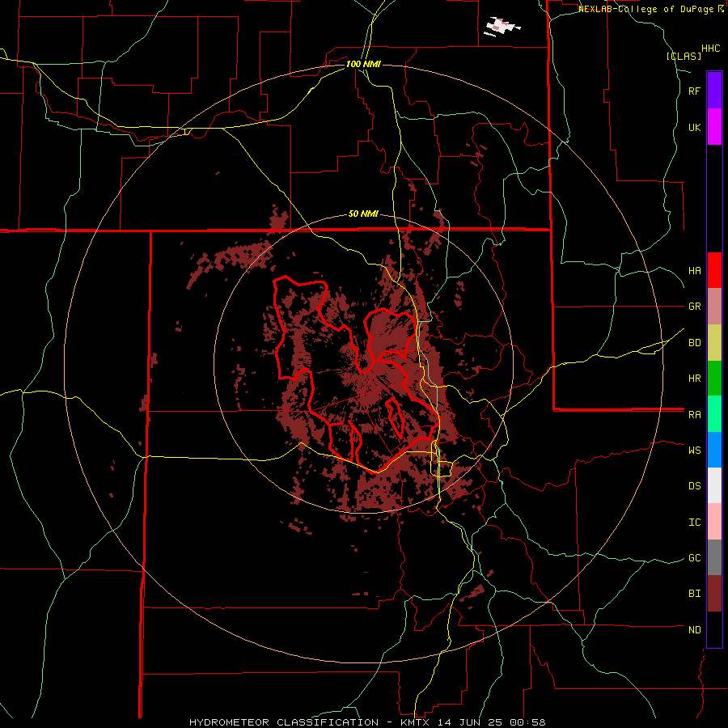Select the BD yellow legend block
This screenshot has height=728, width=728.
(x=714, y=342)
